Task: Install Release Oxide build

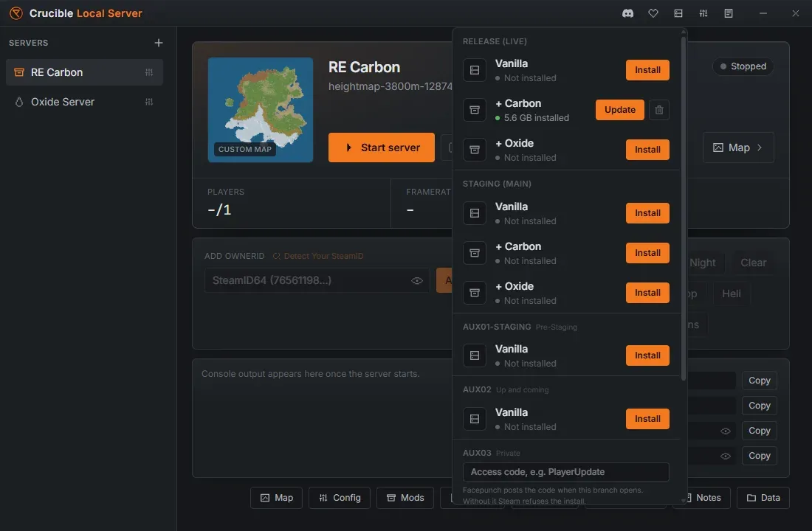Action: [647, 150]
